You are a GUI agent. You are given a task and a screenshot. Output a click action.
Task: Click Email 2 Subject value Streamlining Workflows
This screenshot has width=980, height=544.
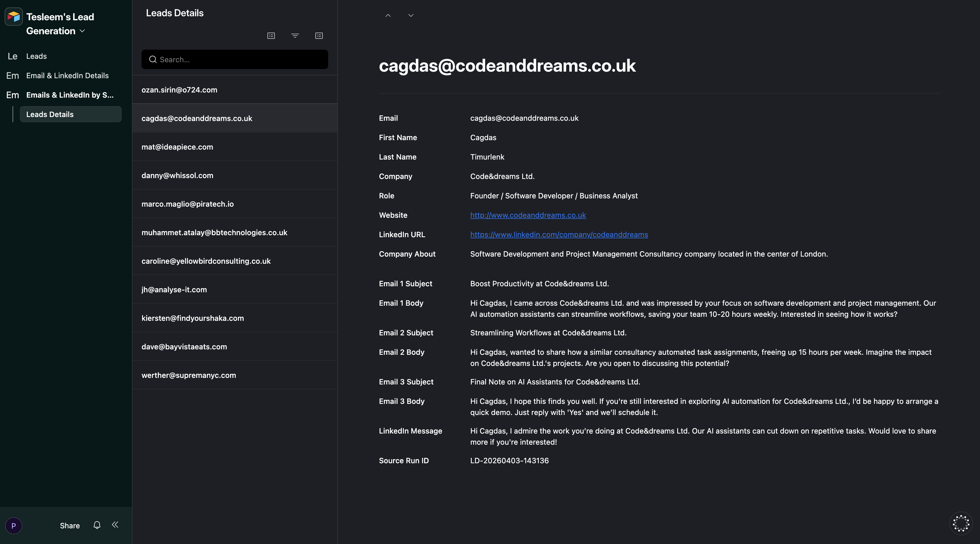click(548, 333)
